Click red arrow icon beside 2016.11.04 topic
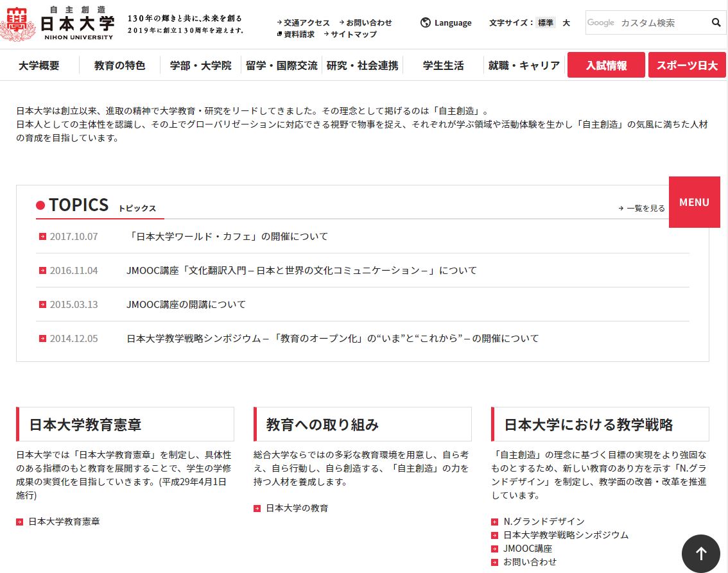The height and width of the screenshot is (573, 728). [x=43, y=271]
